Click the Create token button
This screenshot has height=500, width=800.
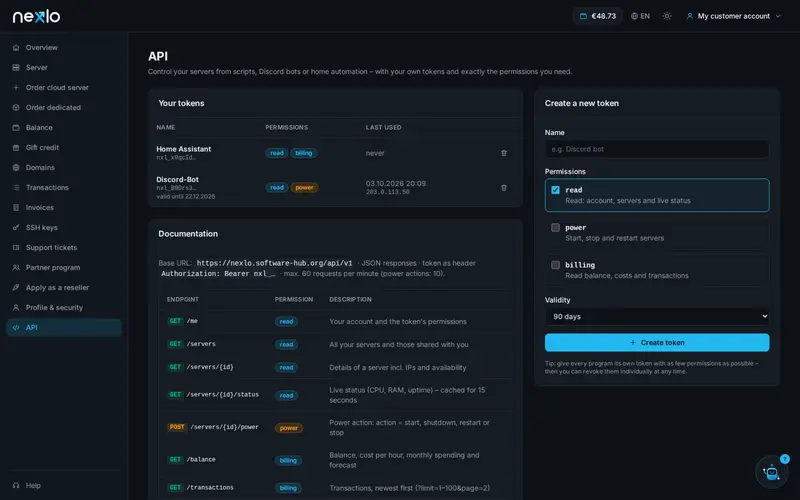pyautogui.click(x=657, y=342)
